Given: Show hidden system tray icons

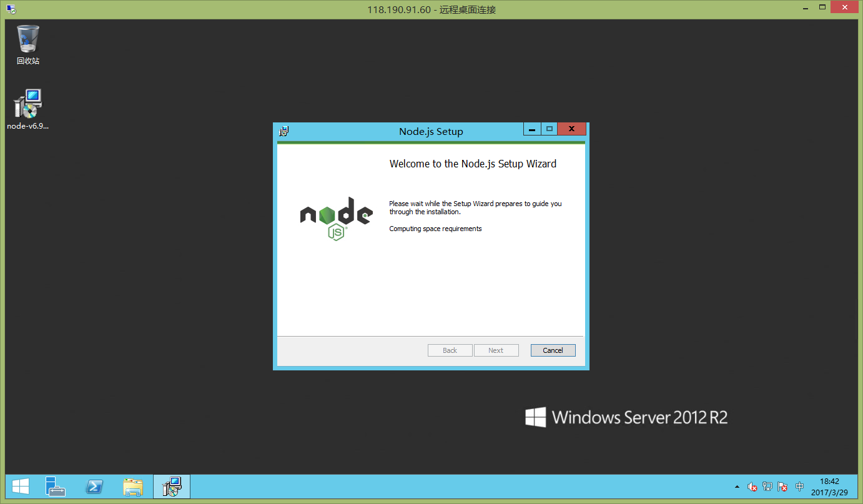Looking at the screenshot, I should click(737, 487).
